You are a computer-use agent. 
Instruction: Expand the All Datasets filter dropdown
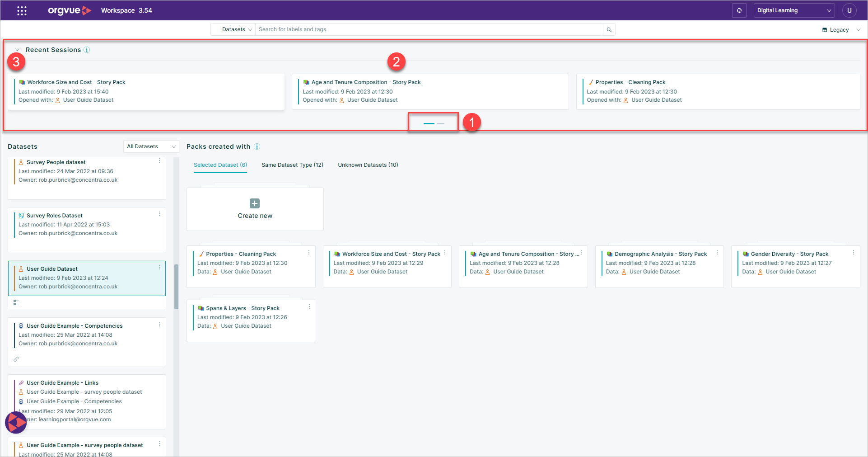(x=151, y=146)
